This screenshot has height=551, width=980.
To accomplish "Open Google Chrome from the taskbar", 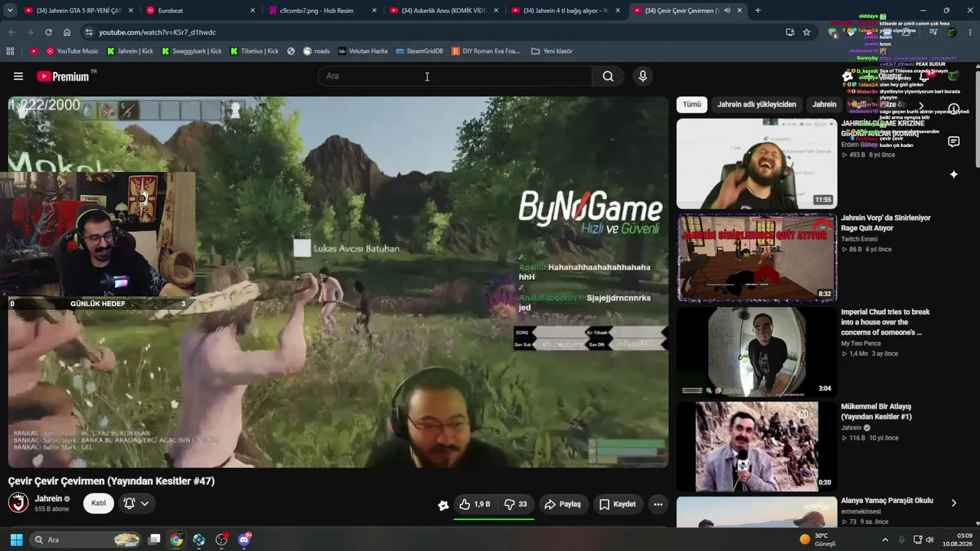I will (176, 540).
